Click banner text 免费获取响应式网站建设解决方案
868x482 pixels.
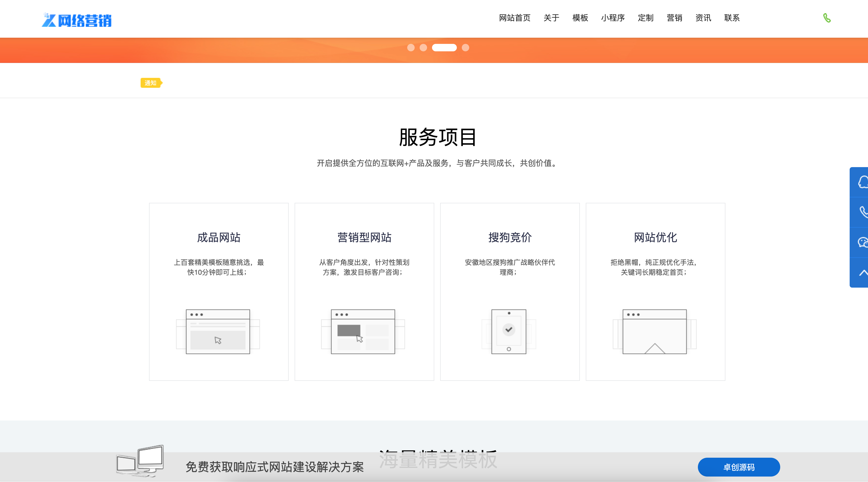coord(275,467)
